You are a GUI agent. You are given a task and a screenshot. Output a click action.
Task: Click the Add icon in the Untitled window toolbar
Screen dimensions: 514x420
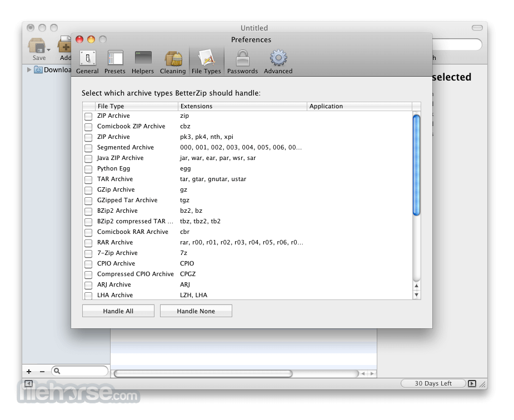coord(65,46)
